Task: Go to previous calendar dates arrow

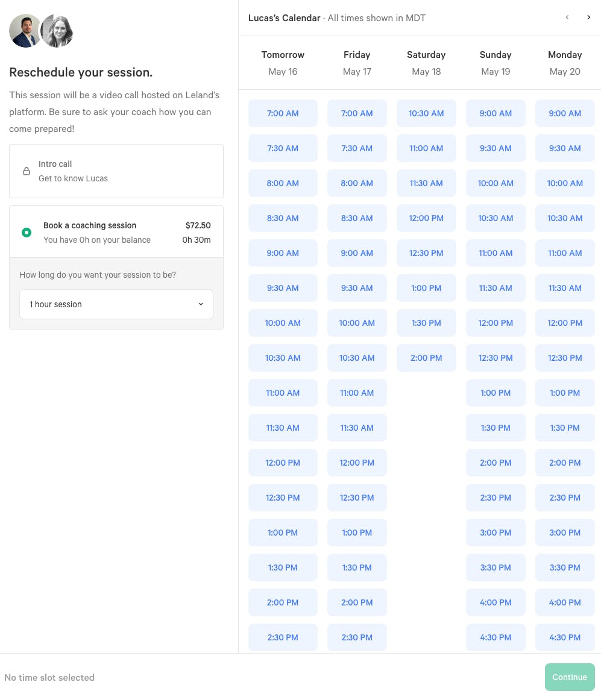Action: tap(567, 17)
